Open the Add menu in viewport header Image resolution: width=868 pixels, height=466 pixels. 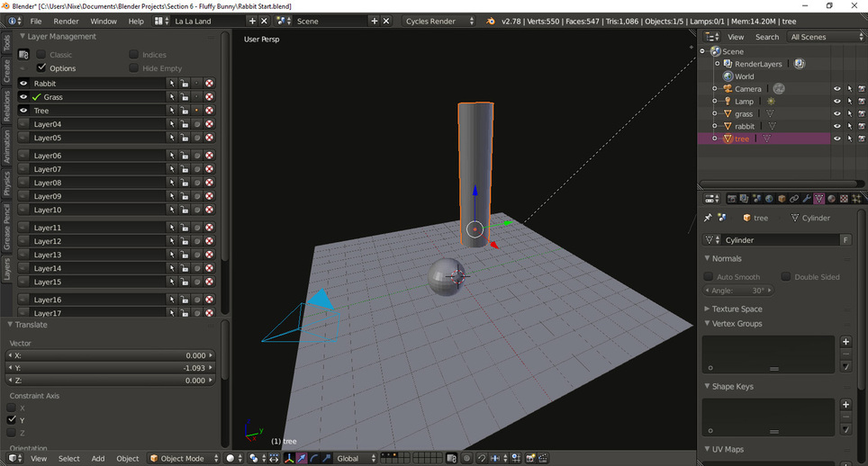98,458
